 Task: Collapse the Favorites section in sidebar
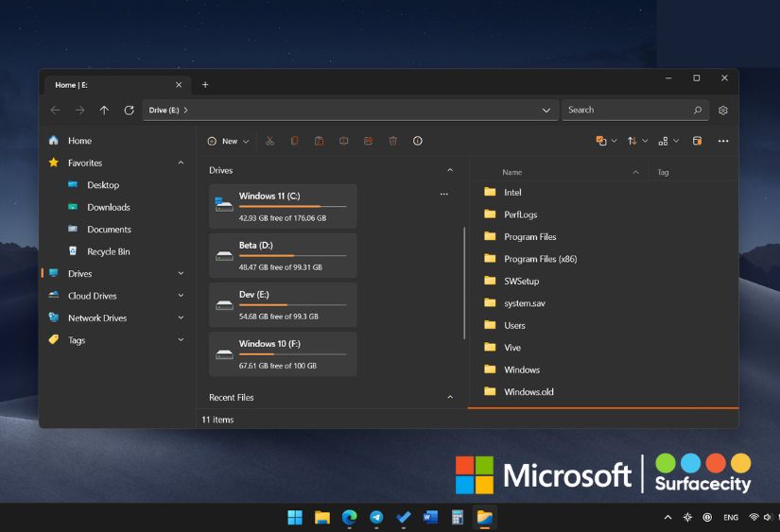coord(181,163)
